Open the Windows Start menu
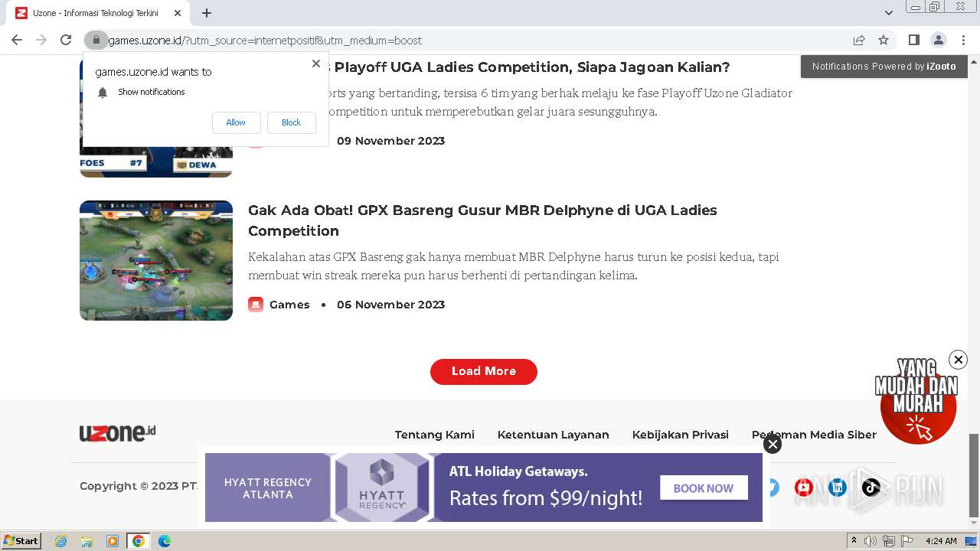Screen dimensions: 980x551 pyautogui.click(x=21, y=541)
